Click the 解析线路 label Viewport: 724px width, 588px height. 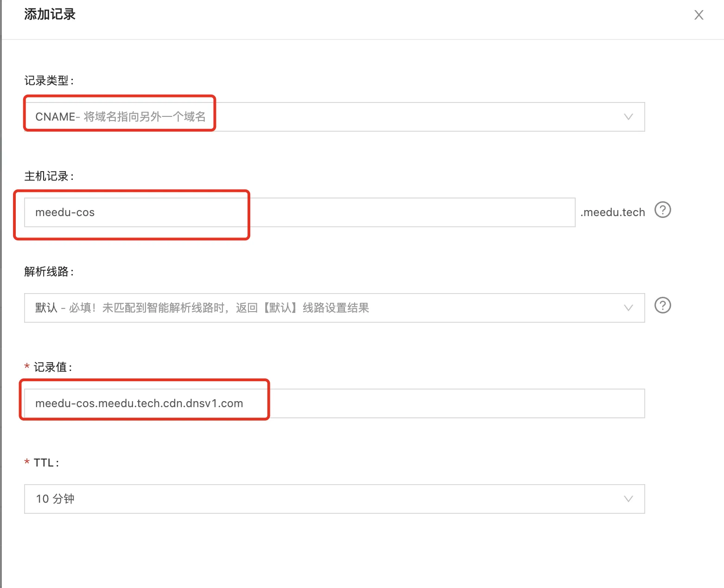pyautogui.click(x=49, y=272)
